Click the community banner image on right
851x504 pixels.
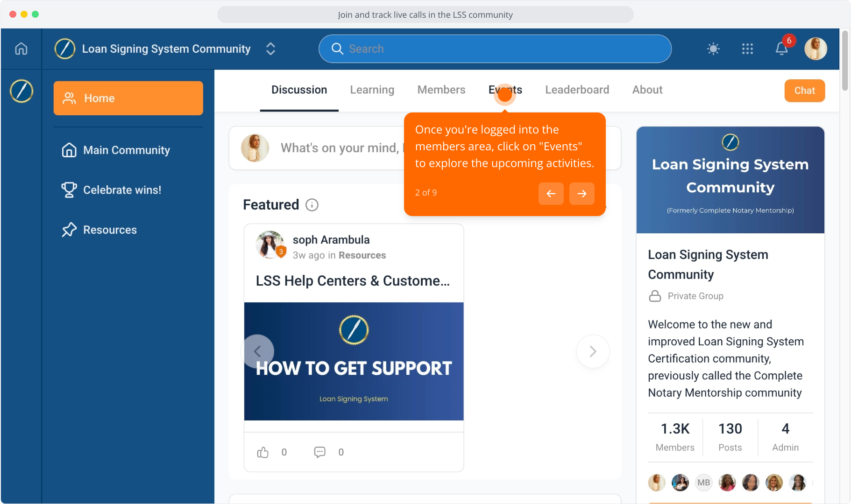730,180
